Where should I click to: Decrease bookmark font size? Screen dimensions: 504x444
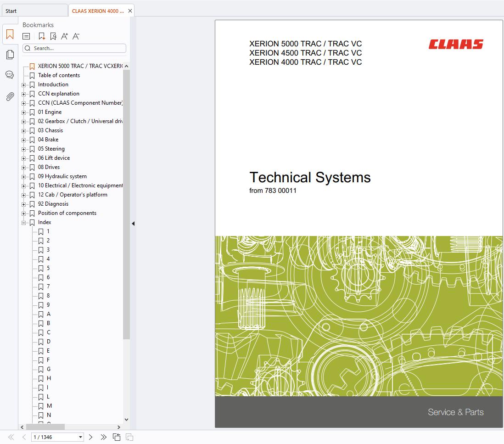[76, 36]
